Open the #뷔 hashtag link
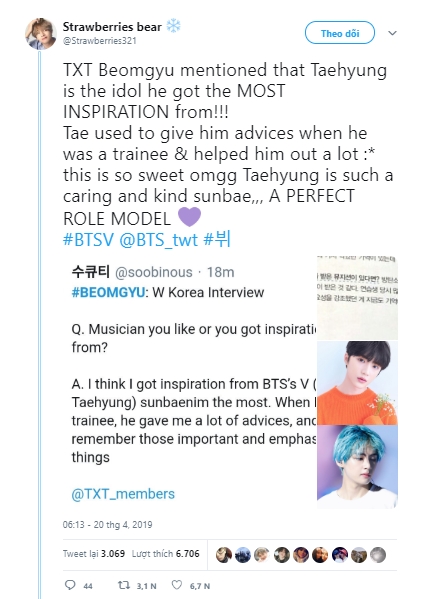 [217, 239]
